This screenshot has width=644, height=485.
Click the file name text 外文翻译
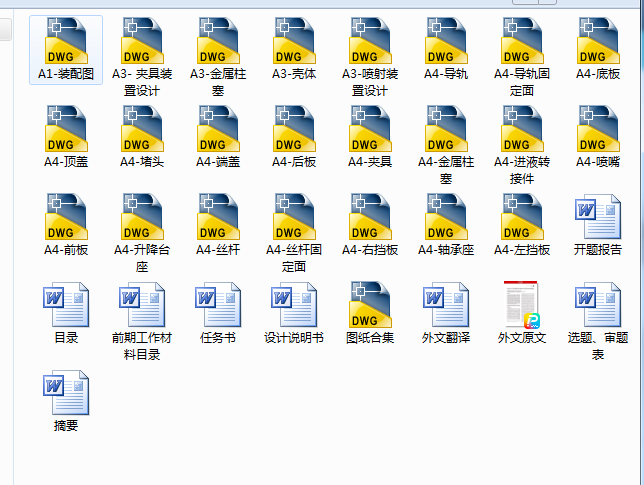pos(446,338)
